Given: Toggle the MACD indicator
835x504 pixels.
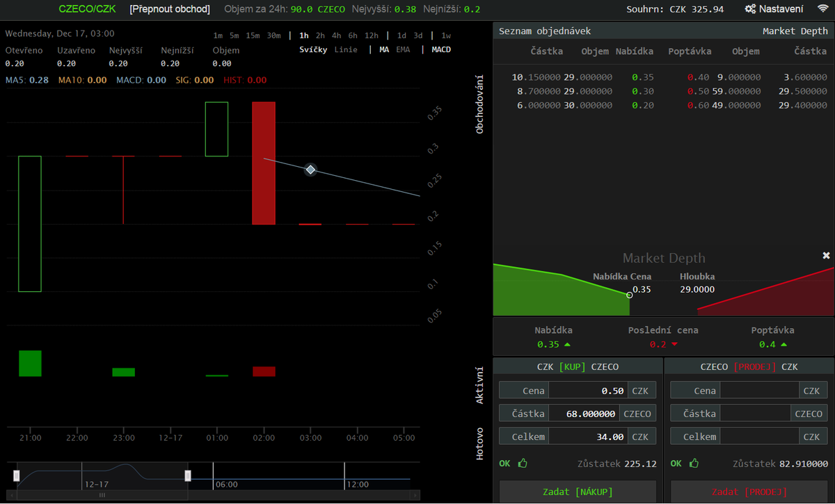Looking at the screenshot, I should (x=441, y=50).
